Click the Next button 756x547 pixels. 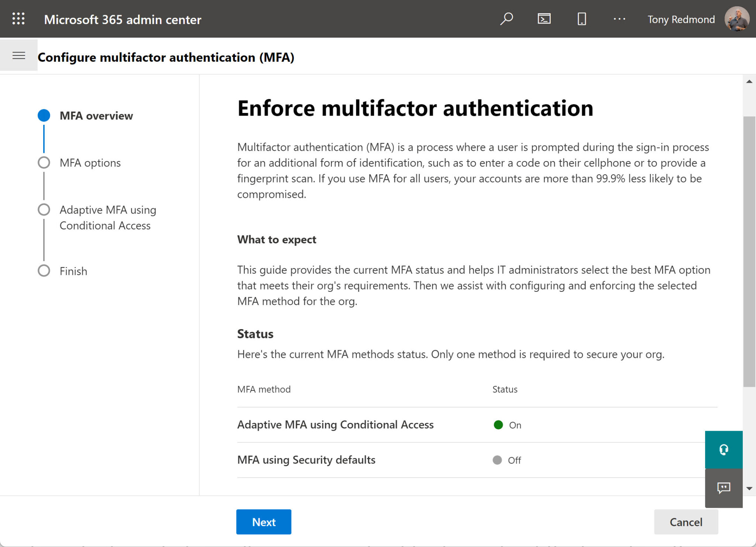point(264,522)
